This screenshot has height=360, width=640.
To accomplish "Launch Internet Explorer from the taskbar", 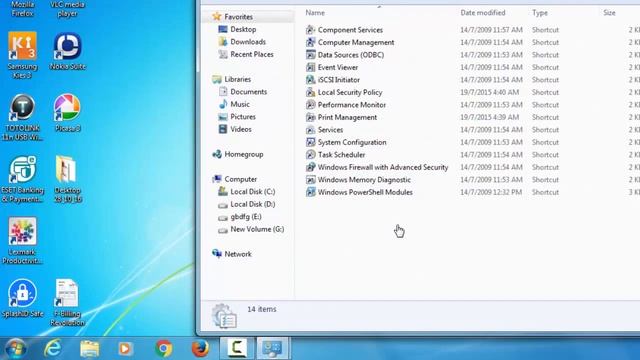I will (x=53, y=348).
